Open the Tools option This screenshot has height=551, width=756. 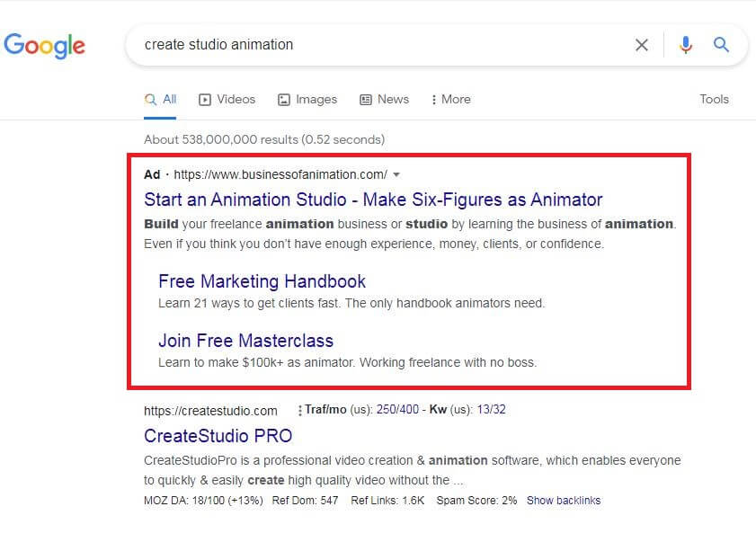[714, 99]
